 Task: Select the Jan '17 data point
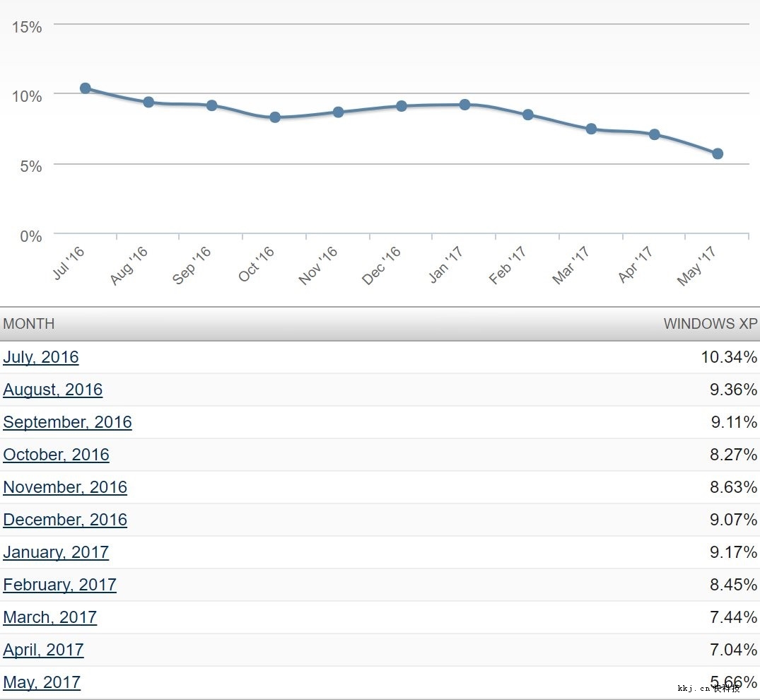(x=464, y=105)
